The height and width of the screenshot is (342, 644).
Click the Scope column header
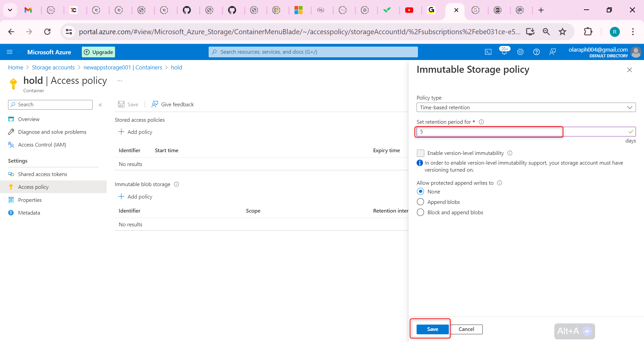click(x=253, y=211)
